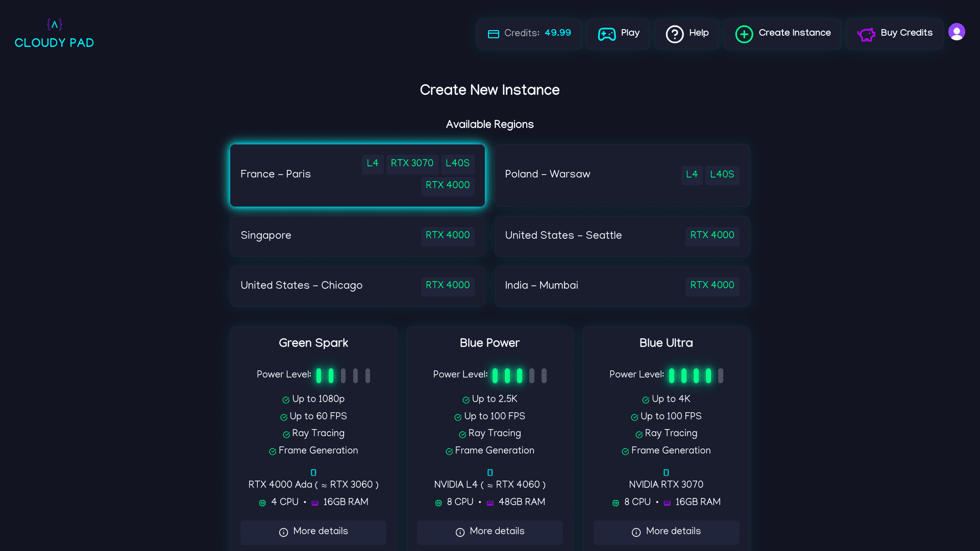Screen dimensions: 980x551
Task: Expand More details for Blue Ultra
Action: tap(666, 532)
